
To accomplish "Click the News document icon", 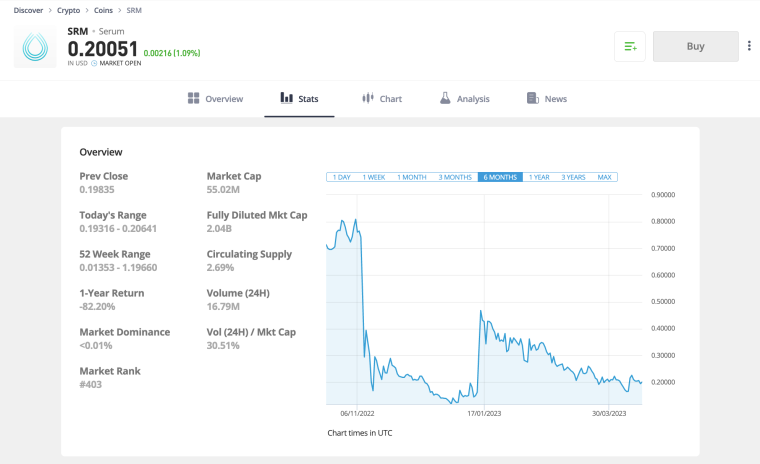I will pos(533,98).
